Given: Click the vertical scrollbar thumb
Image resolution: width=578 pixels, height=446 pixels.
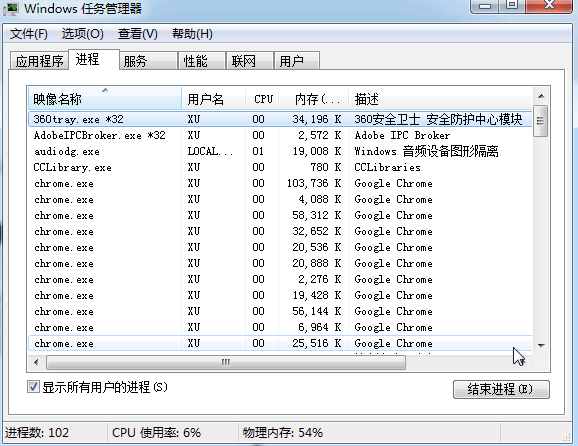Looking at the screenshot, I should [541, 121].
